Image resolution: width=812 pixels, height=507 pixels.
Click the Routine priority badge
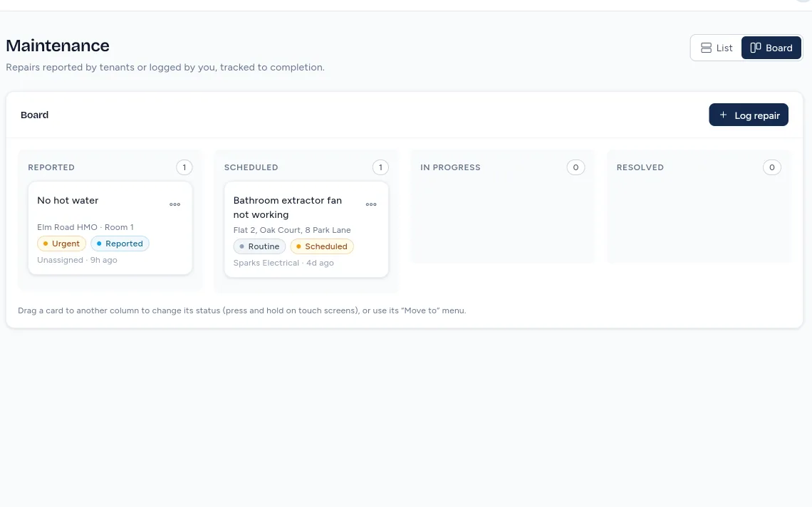click(259, 246)
